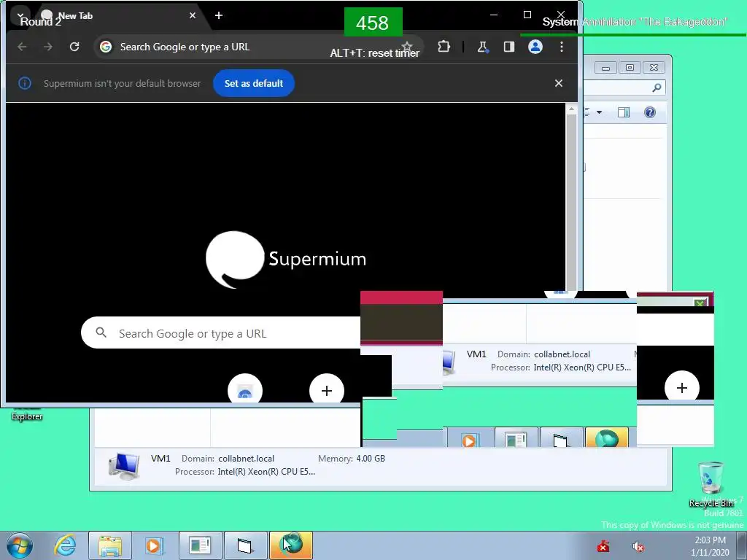
Task: Click the Supermium logo
Action: tap(286, 259)
